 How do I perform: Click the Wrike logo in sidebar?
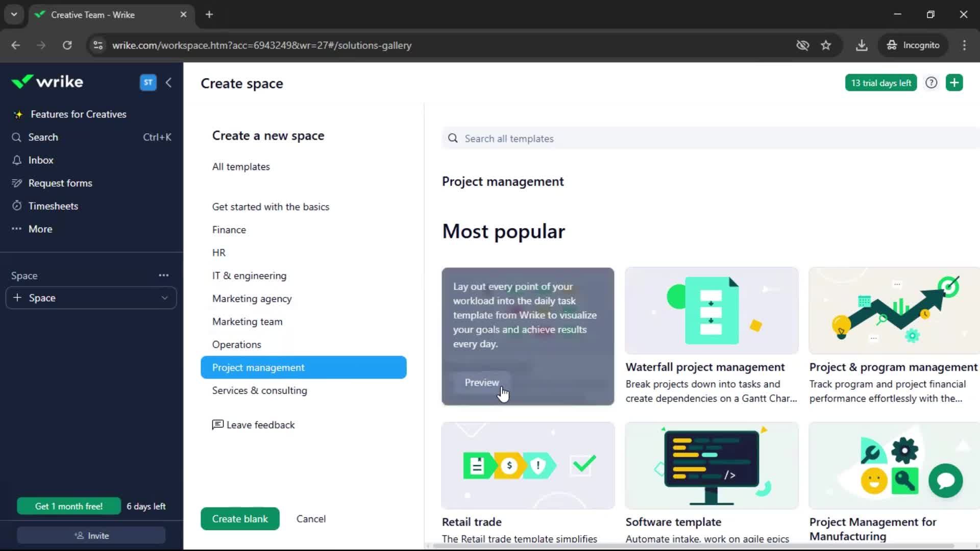[47, 82]
